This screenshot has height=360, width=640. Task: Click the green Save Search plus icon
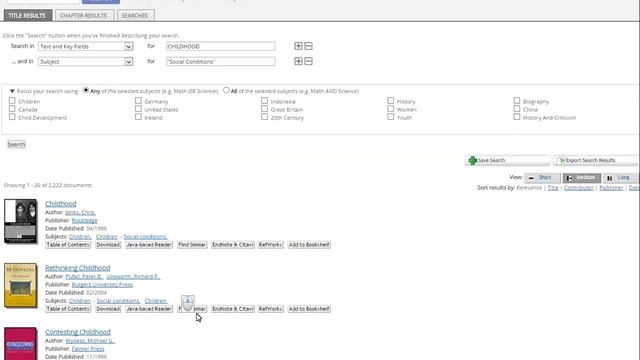point(473,160)
